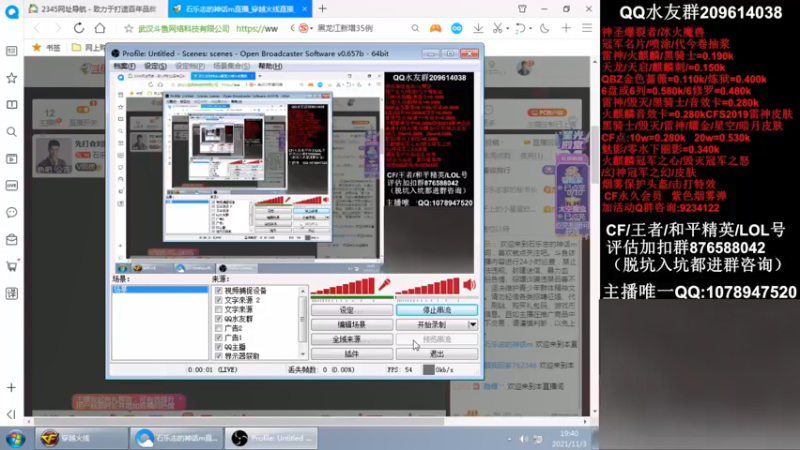Mute the desktop speaker icon in OBS
Image resolution: width=800 pixels, height=450 pixels.
coord(469,285)
